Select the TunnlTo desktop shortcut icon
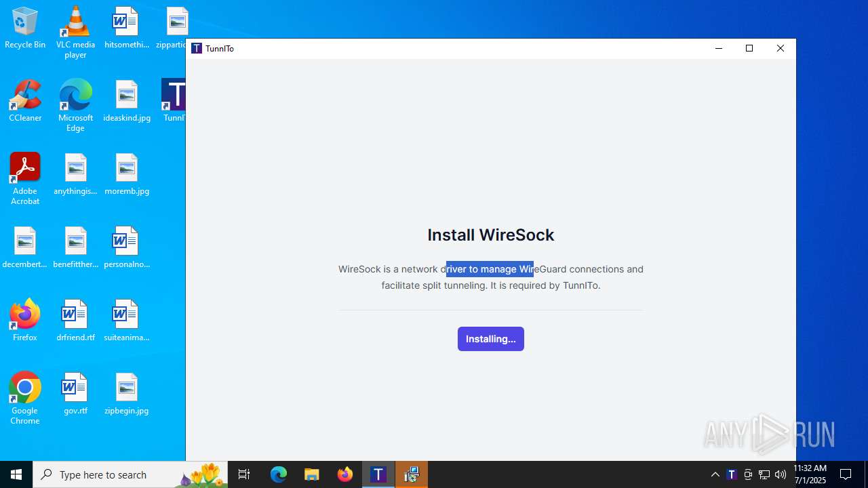This screenshot has width=868, height=488. [174, 102]
